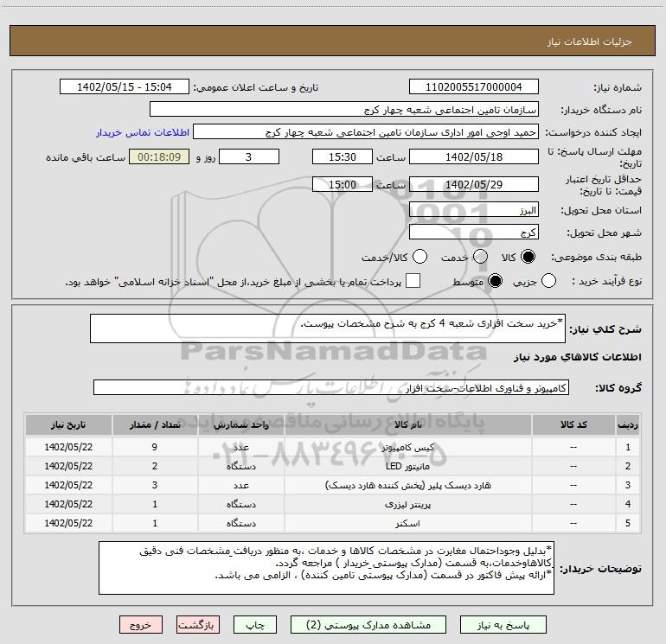Click quantity 3 in هارد دیسک پلیر row

click(x=155, y=485)
